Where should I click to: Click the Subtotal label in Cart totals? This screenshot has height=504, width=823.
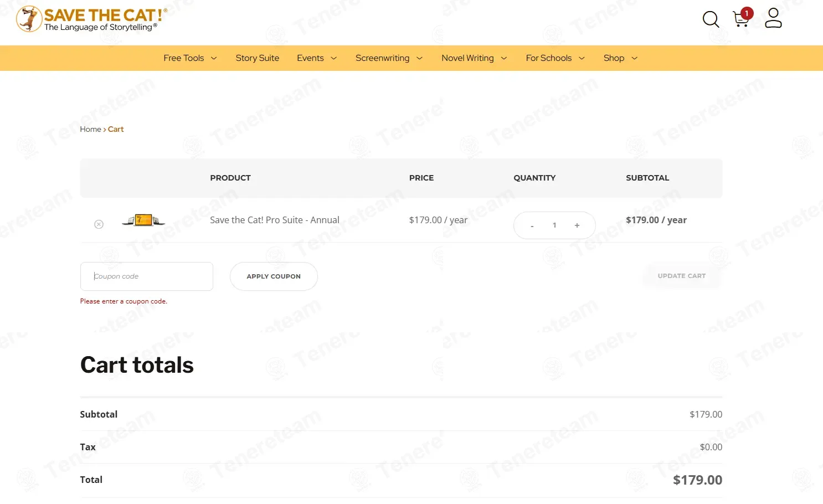99,414
